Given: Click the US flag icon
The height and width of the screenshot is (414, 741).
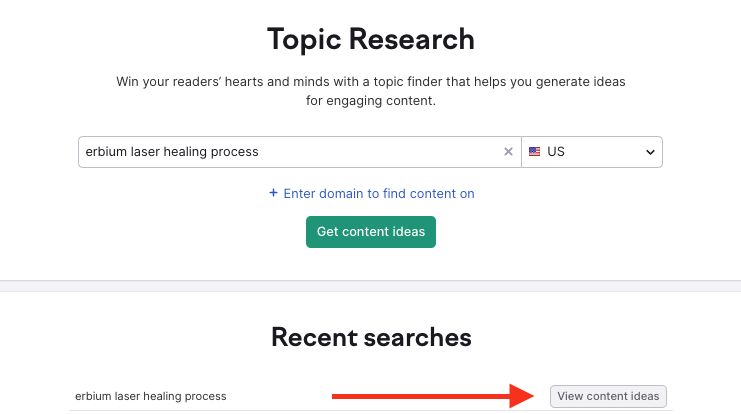Looking at the screenshot, I should (534, 152).
